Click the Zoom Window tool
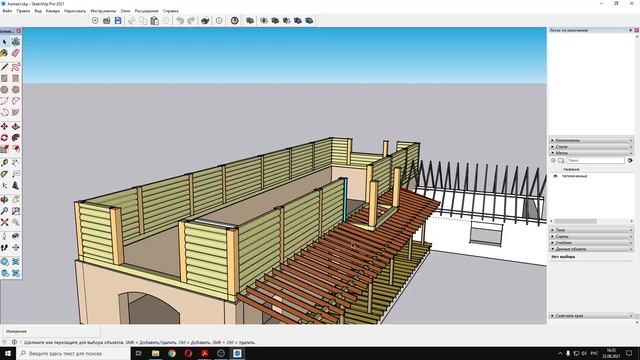 point(16,211)
